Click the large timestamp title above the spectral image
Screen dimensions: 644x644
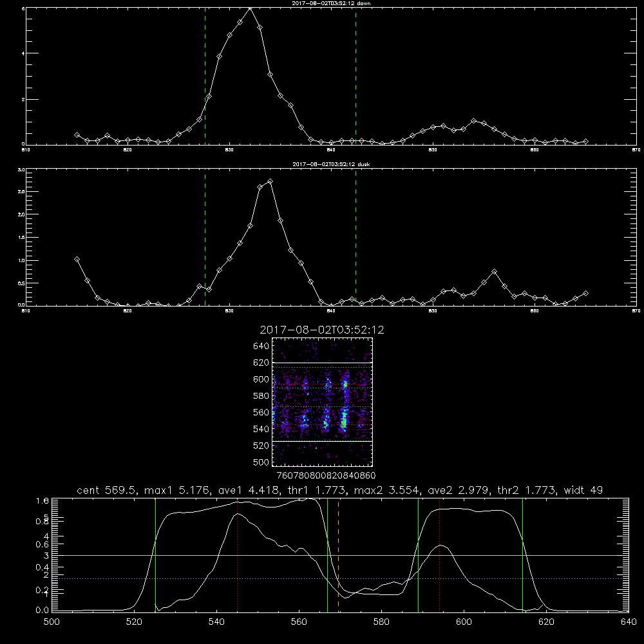point(322,330)
